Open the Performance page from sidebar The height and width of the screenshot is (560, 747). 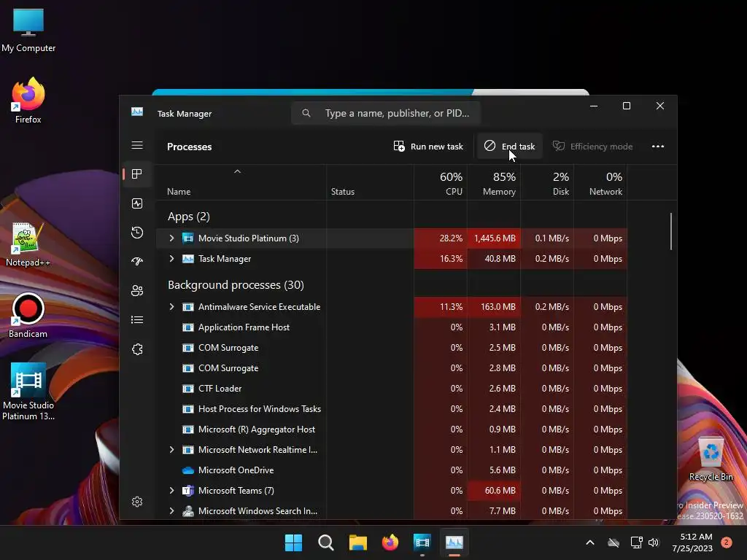pyautogui.click(x=137, y=203)
